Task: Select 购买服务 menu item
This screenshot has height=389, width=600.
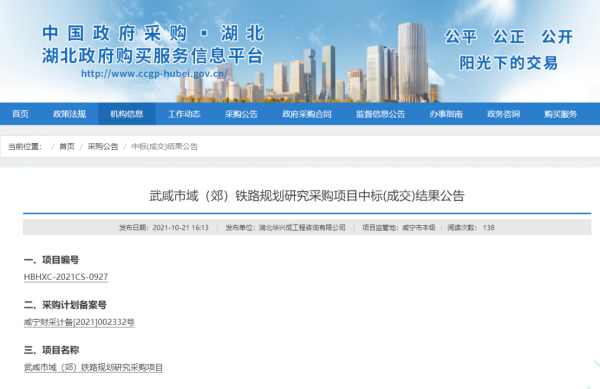Action: pyautogui.click(x=560, y=114)
